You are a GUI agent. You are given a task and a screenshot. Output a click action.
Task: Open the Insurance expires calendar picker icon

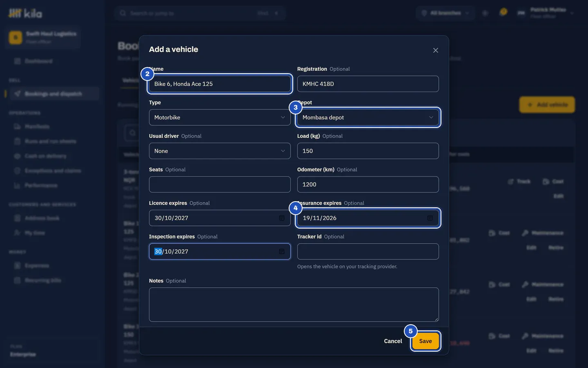click(x=430, y=218)
